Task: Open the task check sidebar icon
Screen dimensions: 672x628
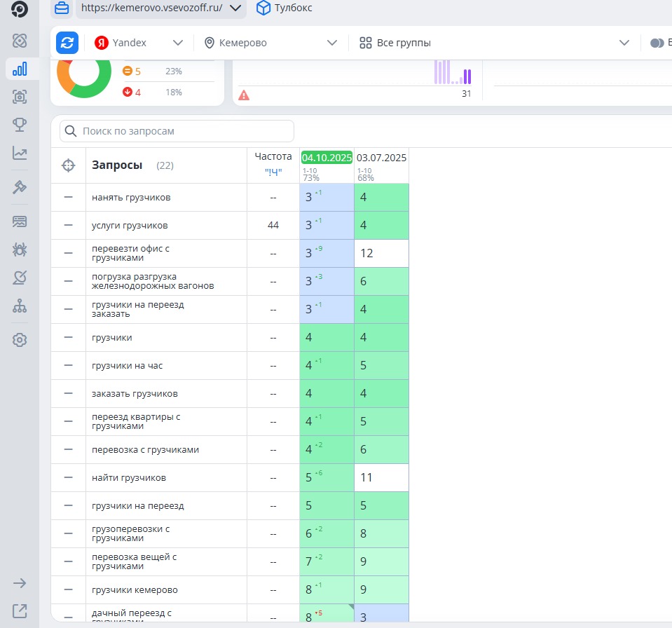Action: click(20, 278)
